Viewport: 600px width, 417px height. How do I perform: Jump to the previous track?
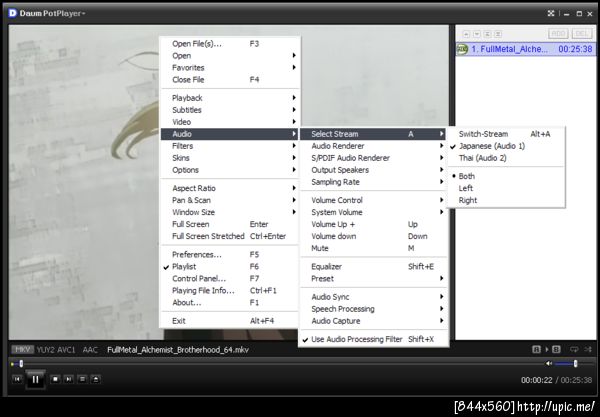(x=18, y=379)
